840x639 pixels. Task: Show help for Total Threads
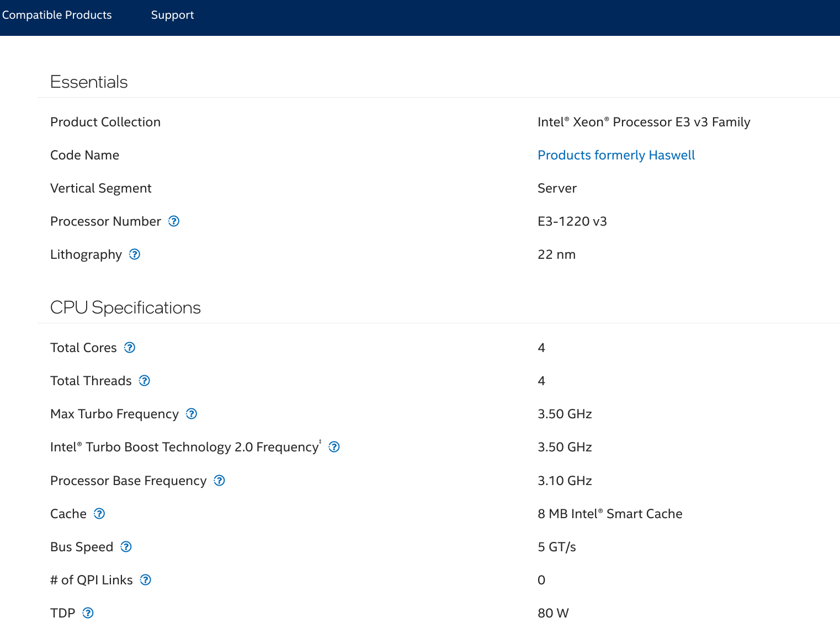point(145,381)
